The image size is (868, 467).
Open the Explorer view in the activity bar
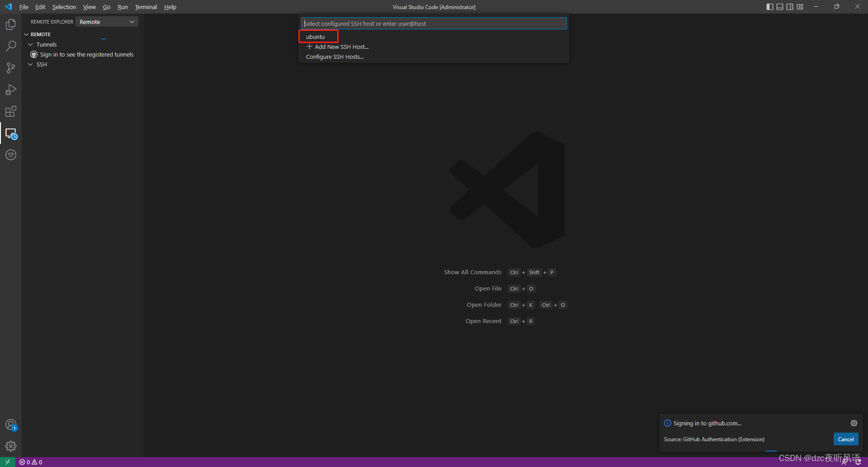[x=10, y=24]
